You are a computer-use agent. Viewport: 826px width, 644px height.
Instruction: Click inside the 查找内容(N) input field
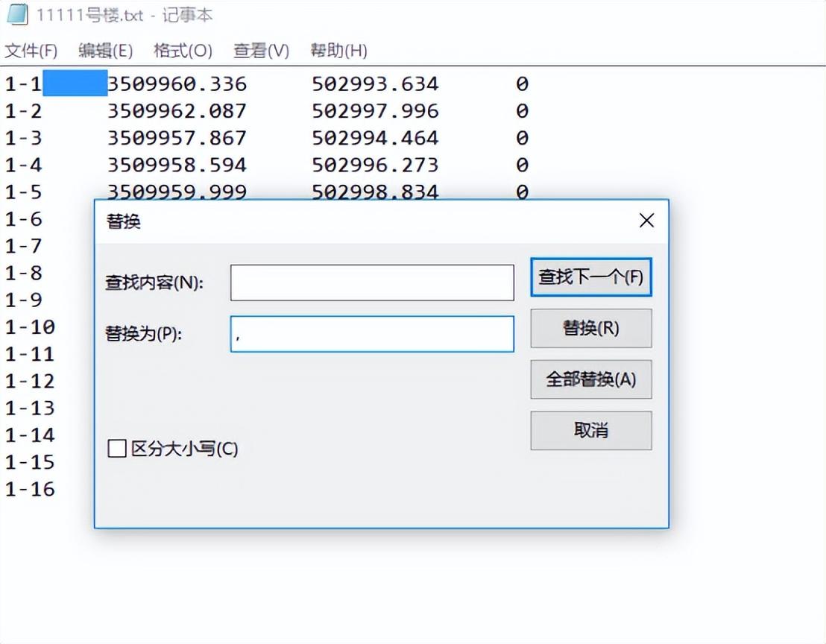coord(372,282)
